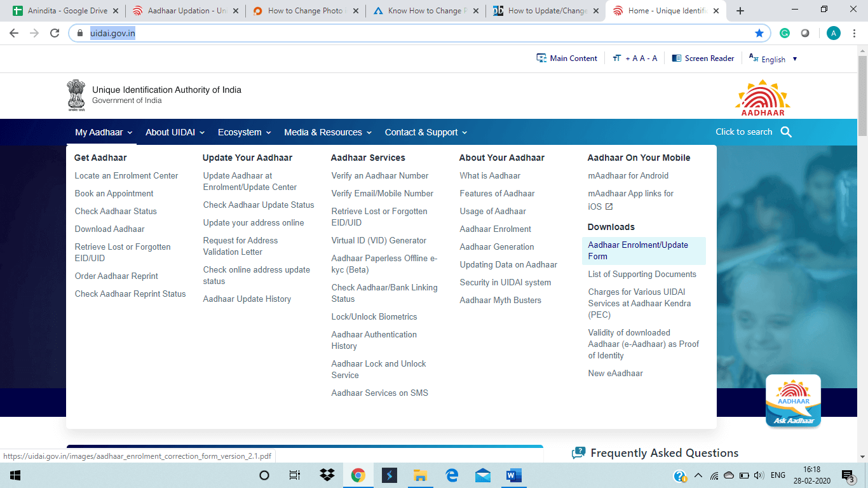The image size is (868, 488).
Task: Expand the About UIDAI menu
Action: (175, 132)
